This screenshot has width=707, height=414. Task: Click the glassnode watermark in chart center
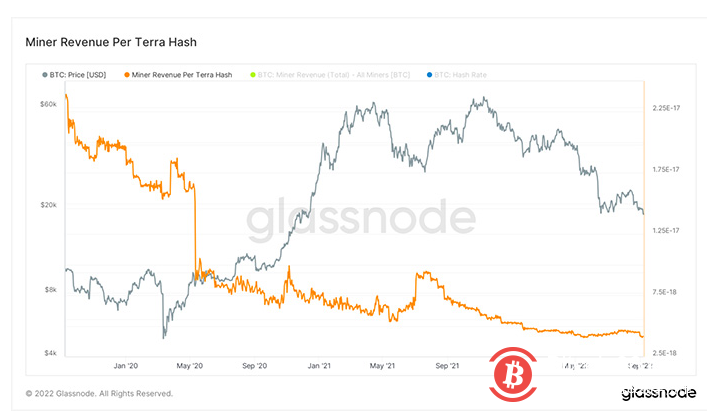361,219
